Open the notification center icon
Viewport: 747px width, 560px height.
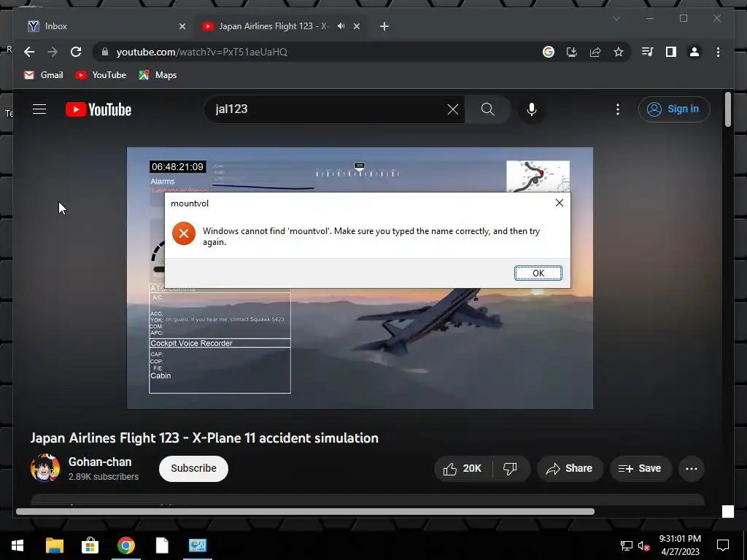723,545
